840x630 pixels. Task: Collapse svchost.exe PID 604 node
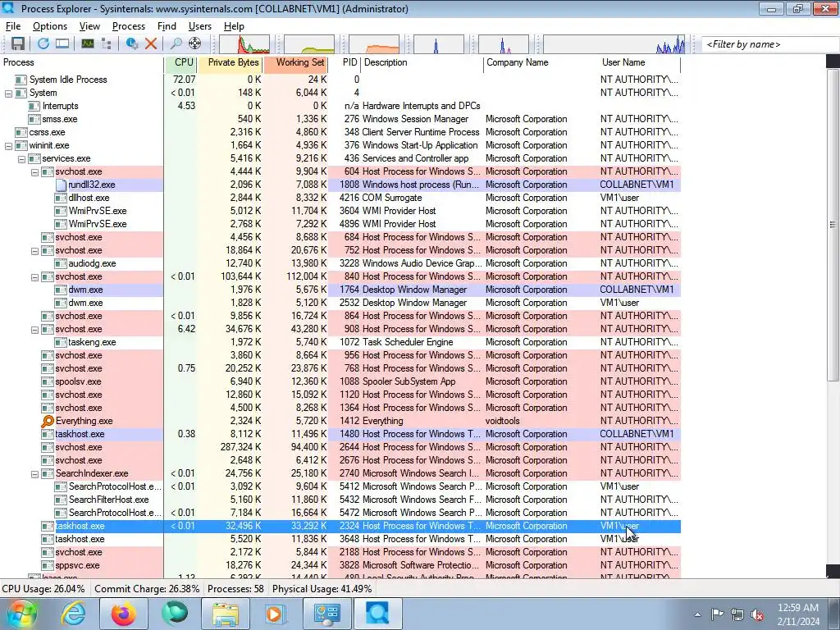click(34, 172)
